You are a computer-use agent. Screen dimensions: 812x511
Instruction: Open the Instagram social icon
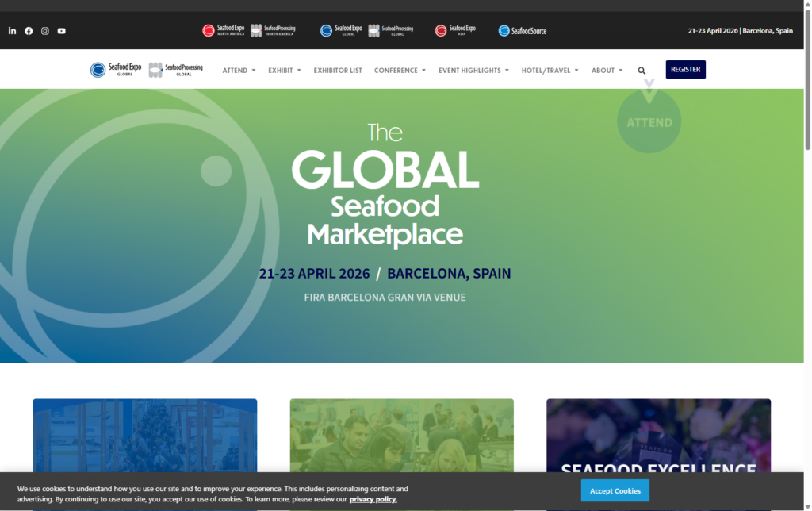coord(44,30)
